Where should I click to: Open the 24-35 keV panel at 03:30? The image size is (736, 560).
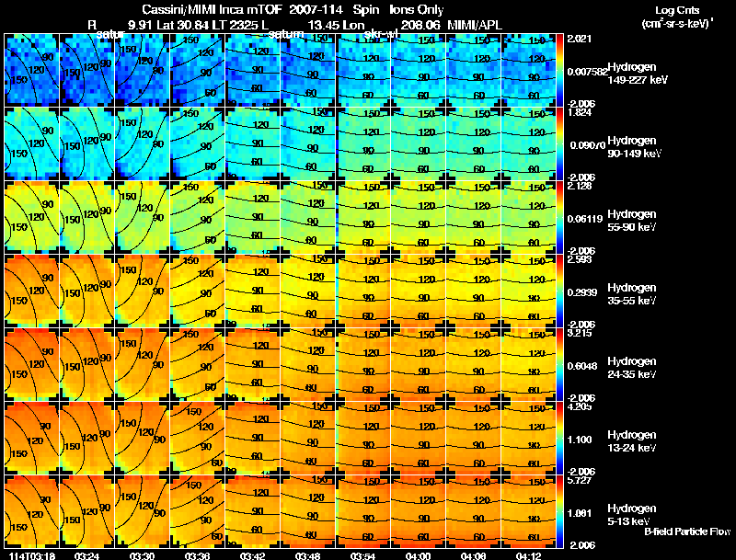click(143, 364)
